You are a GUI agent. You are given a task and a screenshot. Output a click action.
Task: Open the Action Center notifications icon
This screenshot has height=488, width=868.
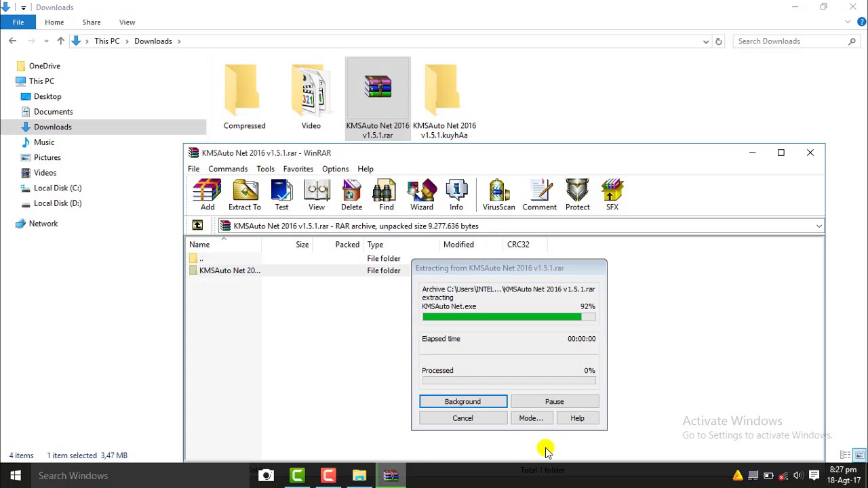coord(814,476)
